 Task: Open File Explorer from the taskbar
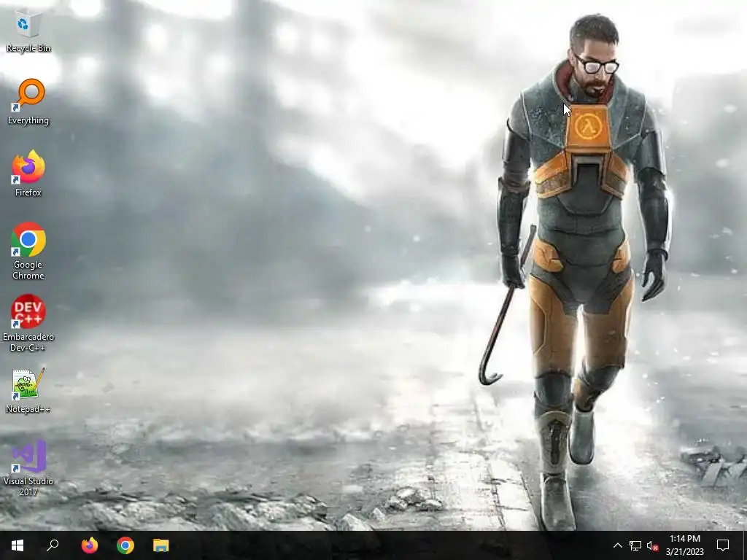pyautogui.click(x=161, y=545)
